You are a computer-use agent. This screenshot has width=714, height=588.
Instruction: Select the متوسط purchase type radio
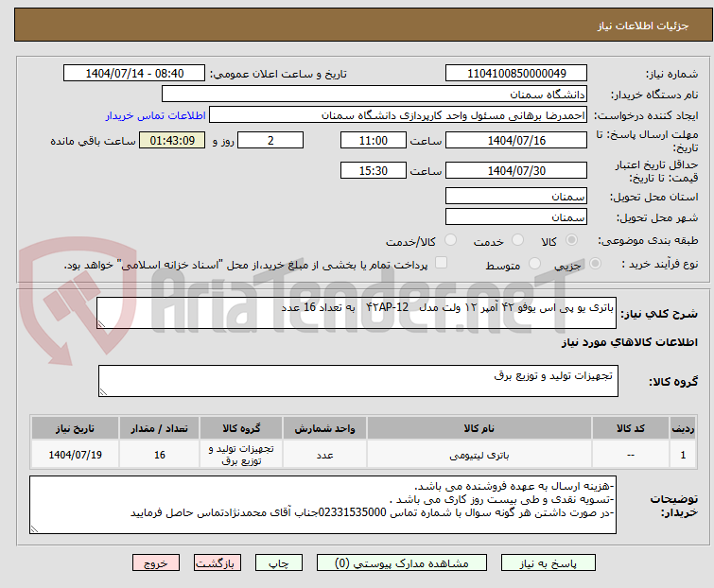[x=534, y=264]
